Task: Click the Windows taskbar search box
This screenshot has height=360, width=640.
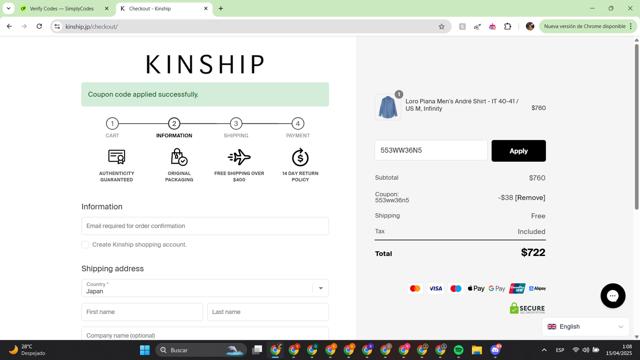Action: point(201,350)
